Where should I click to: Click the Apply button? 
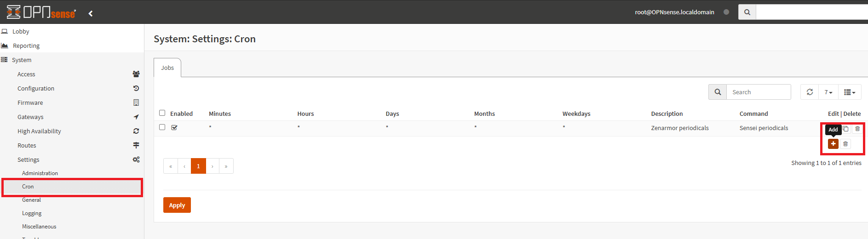[x=177, y=205]
